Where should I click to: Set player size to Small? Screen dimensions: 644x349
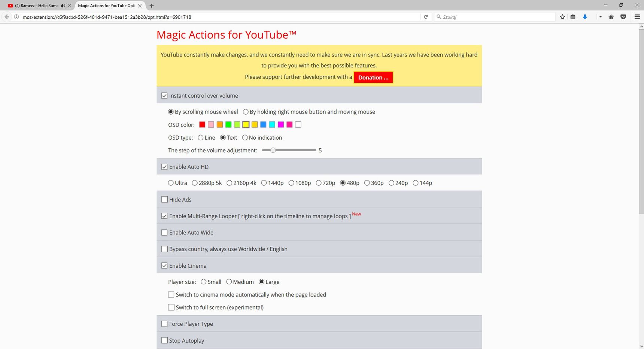click(x=204, y=282)
